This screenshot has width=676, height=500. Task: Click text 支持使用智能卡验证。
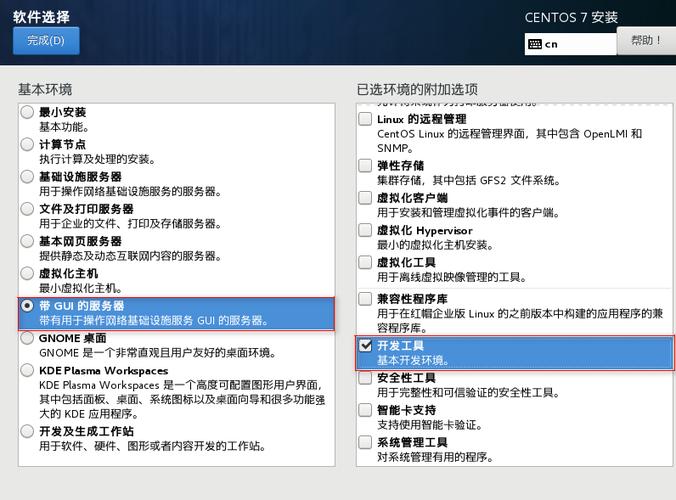coord(430,425)
